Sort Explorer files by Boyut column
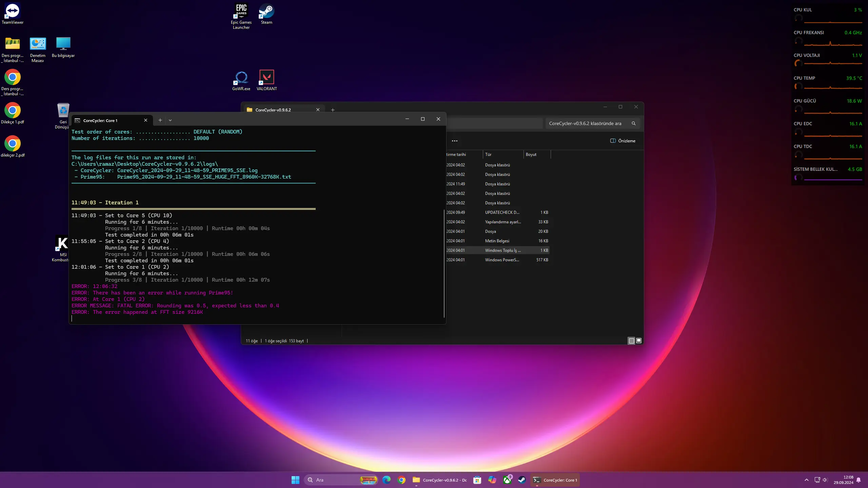This screenshot has height=488, width=868. pyautogui.click(x=537, y=154)
